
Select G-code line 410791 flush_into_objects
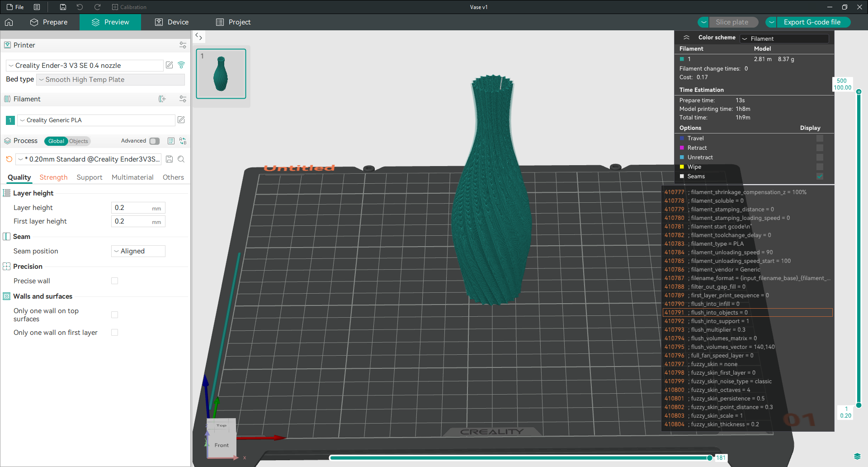click(x=747, y=313)
